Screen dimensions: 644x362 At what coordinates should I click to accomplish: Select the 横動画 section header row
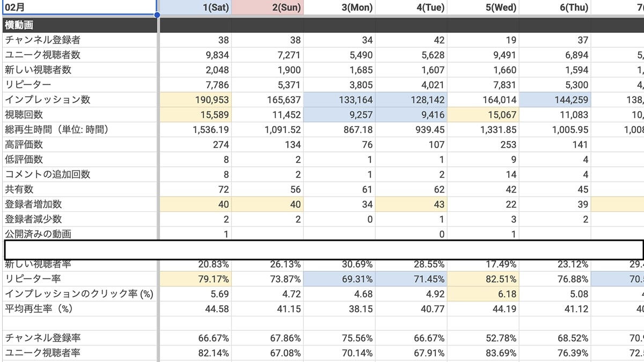coord(322,25)
